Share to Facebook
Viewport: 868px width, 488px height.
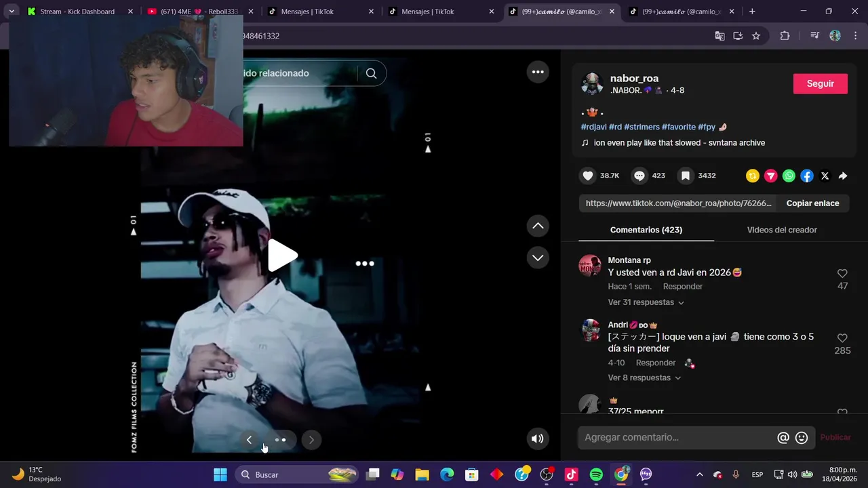click(x=807, y=176)
